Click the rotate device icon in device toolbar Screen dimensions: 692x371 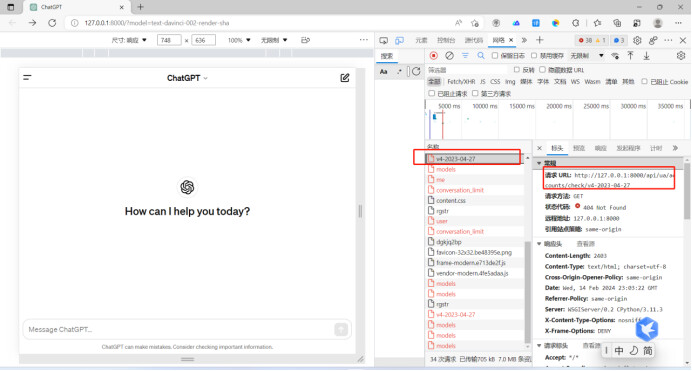[x=305, y=40]
